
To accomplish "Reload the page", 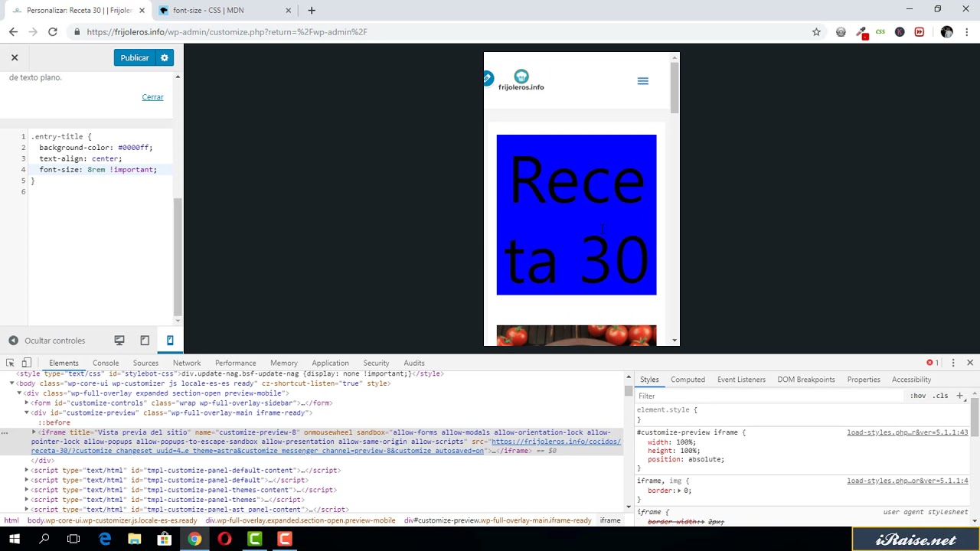I will pos(52,31).
